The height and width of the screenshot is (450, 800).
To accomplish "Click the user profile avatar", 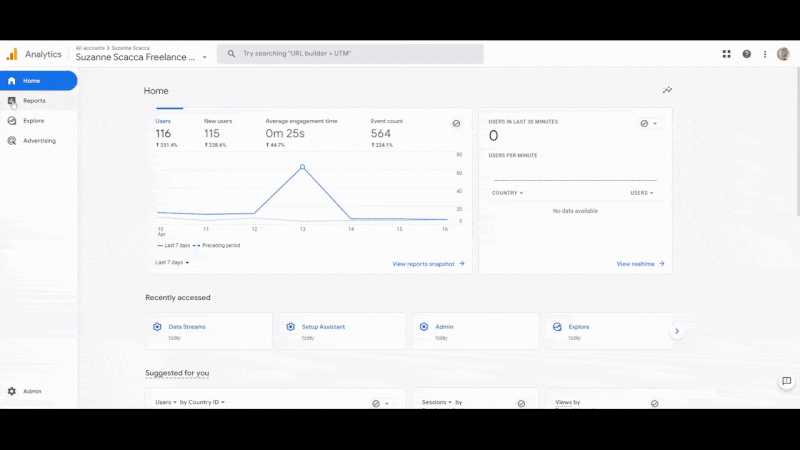I will tap(783, 54).
